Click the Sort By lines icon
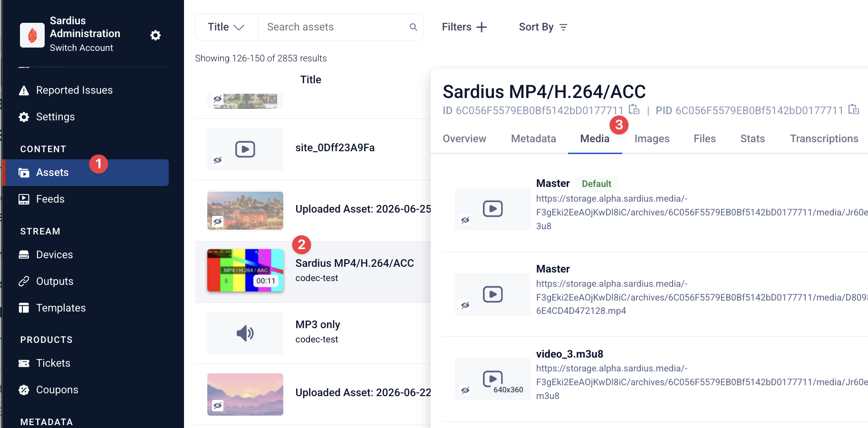868x428 pixels. click(x=563, y=27)
